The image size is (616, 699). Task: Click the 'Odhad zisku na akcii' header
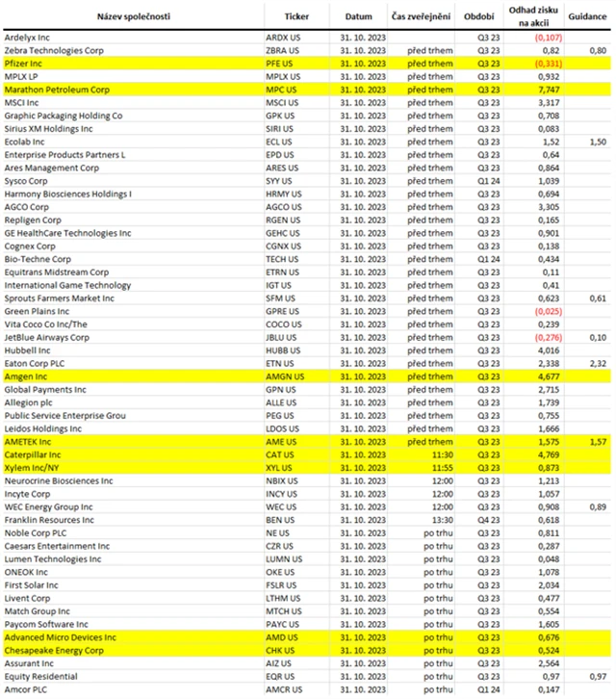[x=533, y=16]
